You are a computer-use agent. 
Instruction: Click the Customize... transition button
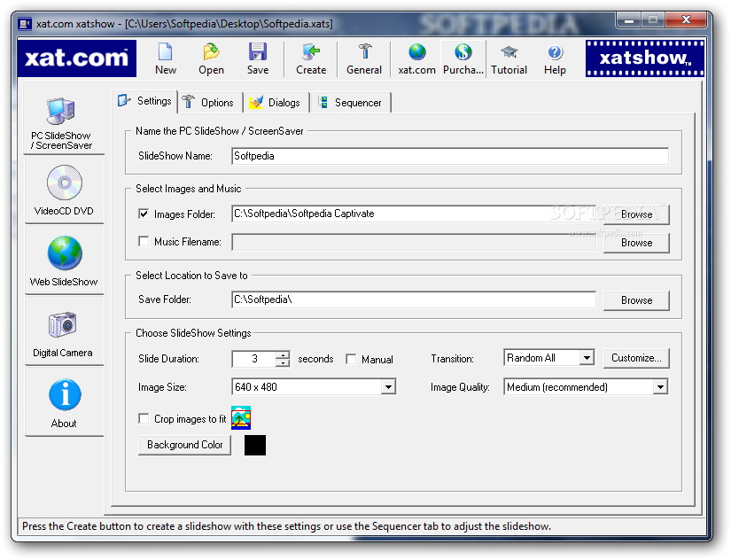pos(636,358)
